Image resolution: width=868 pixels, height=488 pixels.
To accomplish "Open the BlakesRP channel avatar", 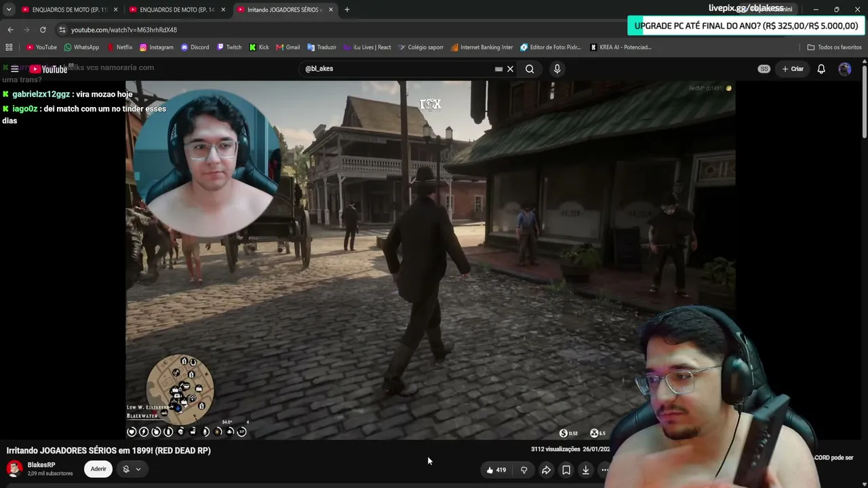I will pos(14,469).
